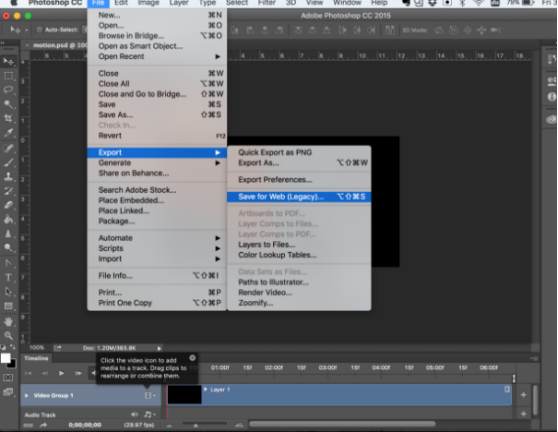Expand Layer 1 clip properties triangle
This screenshot has width=558, height=432.
[205, 389]
